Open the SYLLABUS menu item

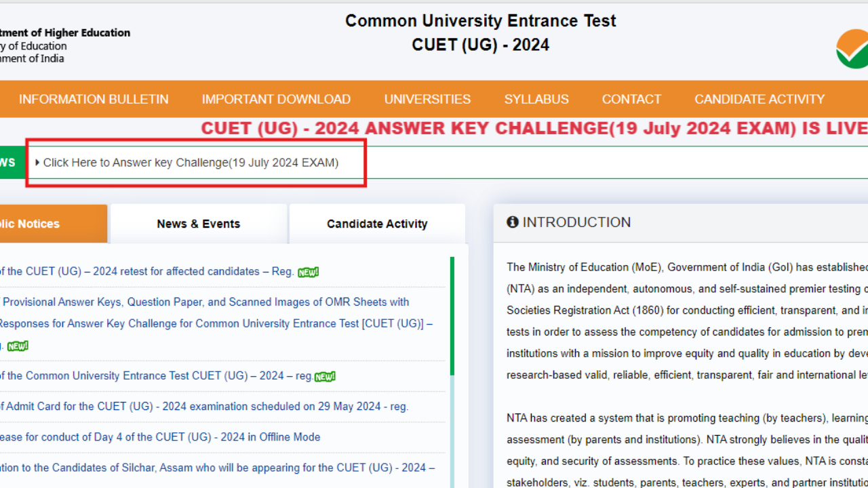(x=536, y=99)
